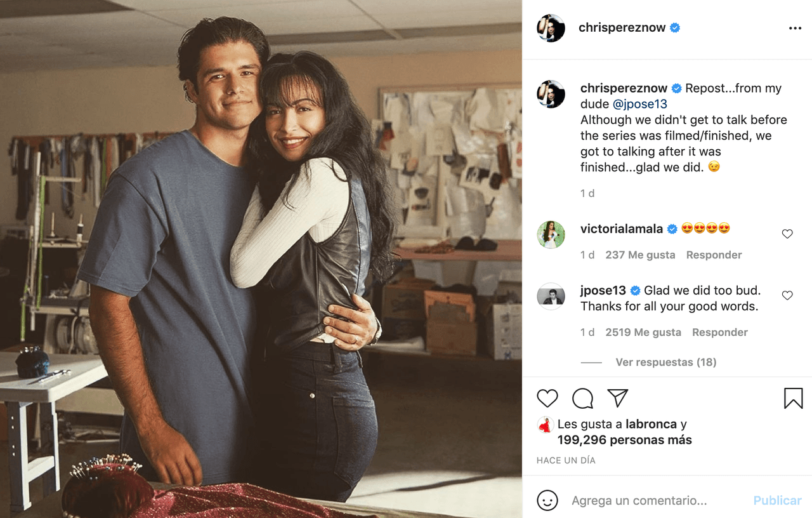812x518 pixels.
Task: Like the post with the heart icon
Action: [546, 398]
